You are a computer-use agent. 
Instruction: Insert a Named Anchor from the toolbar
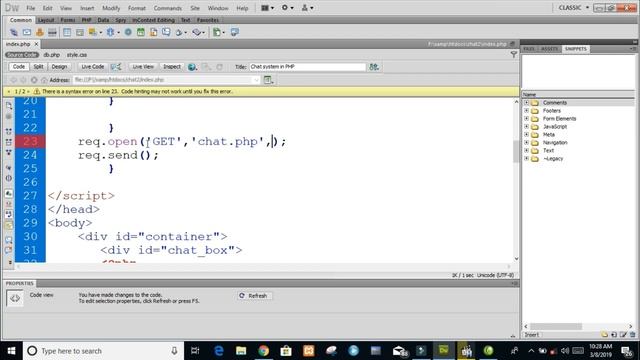coord(40,32)
